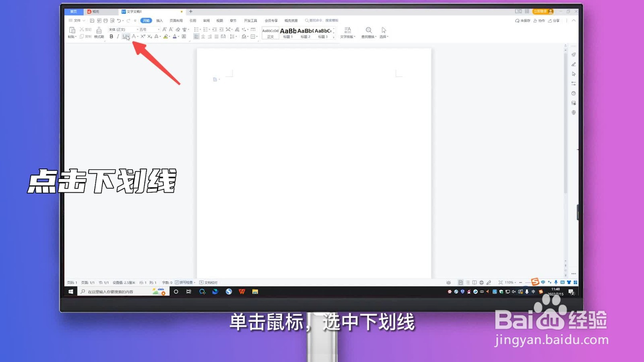Click the distributed alignment icon
The image size is (644, 362).
223,37
